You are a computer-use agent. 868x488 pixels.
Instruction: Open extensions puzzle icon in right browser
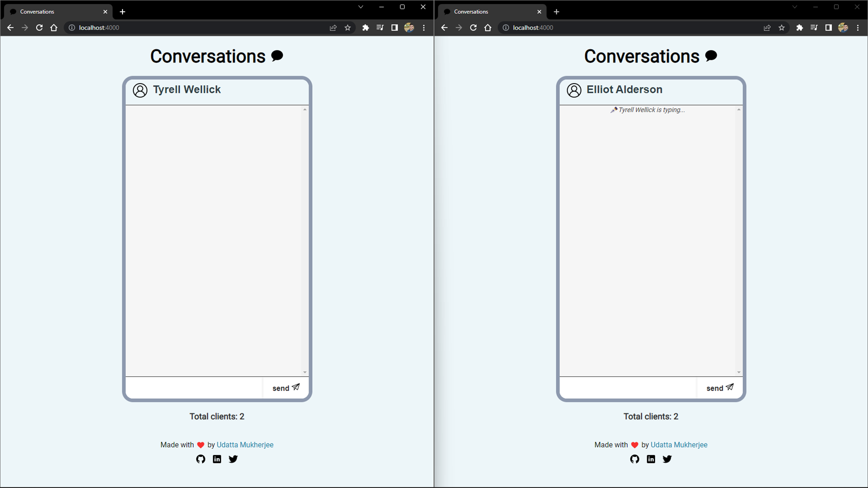800,28
